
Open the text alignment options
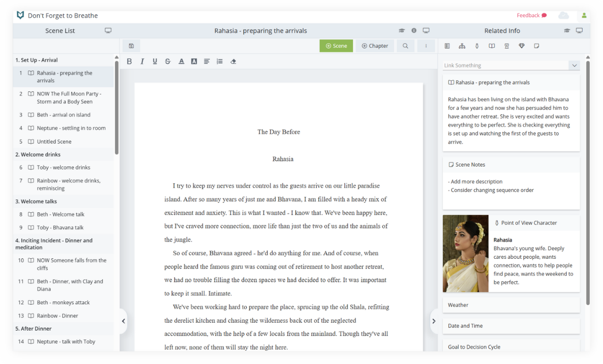[207, 61]
